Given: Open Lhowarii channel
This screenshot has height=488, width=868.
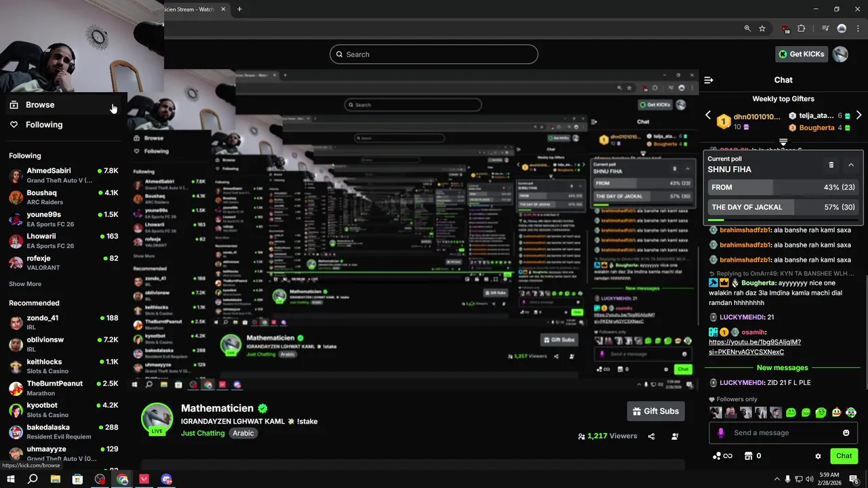Looking at the screenshot, I should pos(64,241).
